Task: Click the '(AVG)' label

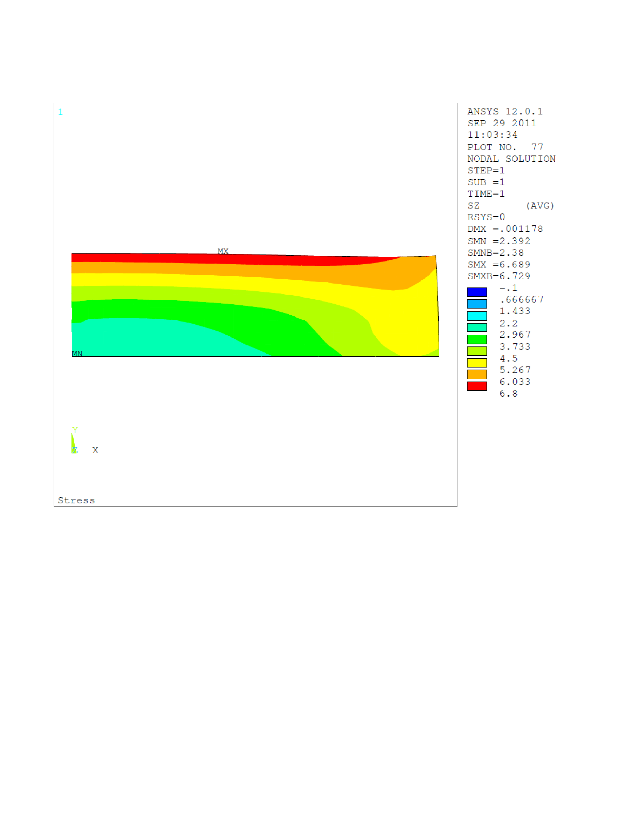Action: point(540,205)
